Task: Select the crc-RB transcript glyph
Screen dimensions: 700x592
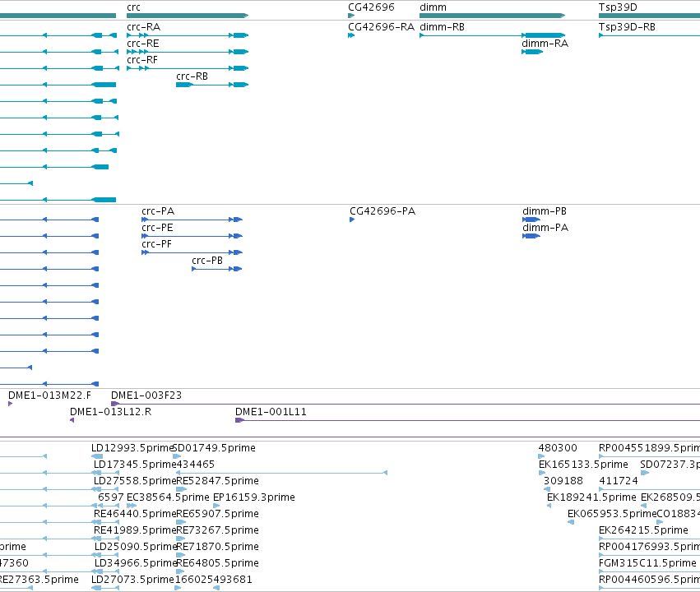Action: 212,85
